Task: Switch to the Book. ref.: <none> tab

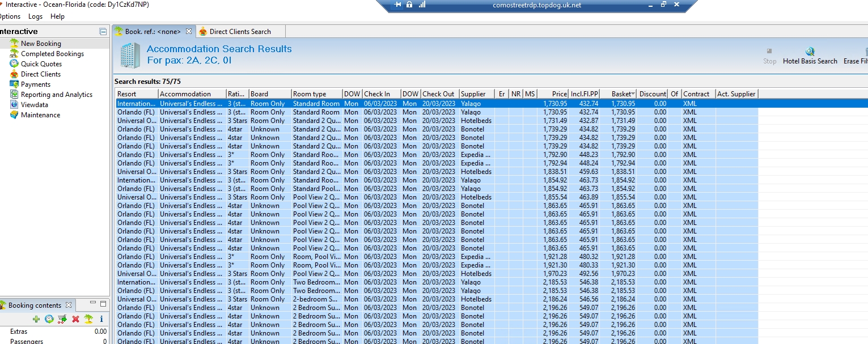Action: click(154, 32)
